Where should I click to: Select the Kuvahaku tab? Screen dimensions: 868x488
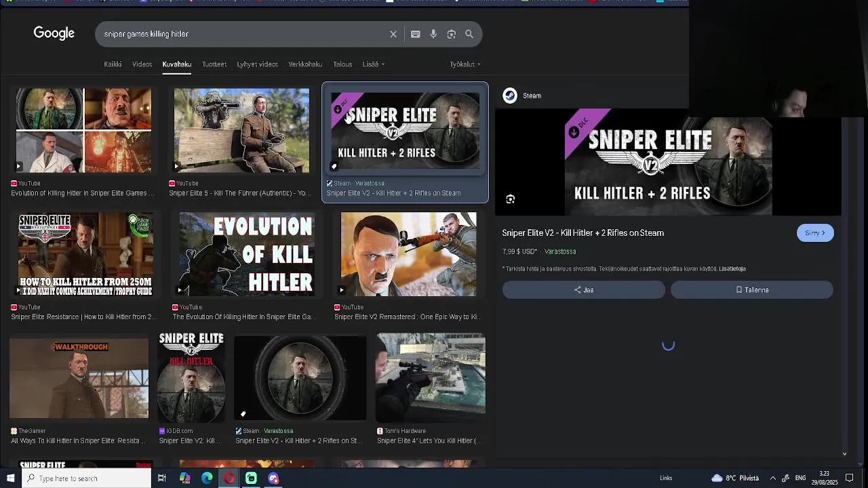click(176, 64)
